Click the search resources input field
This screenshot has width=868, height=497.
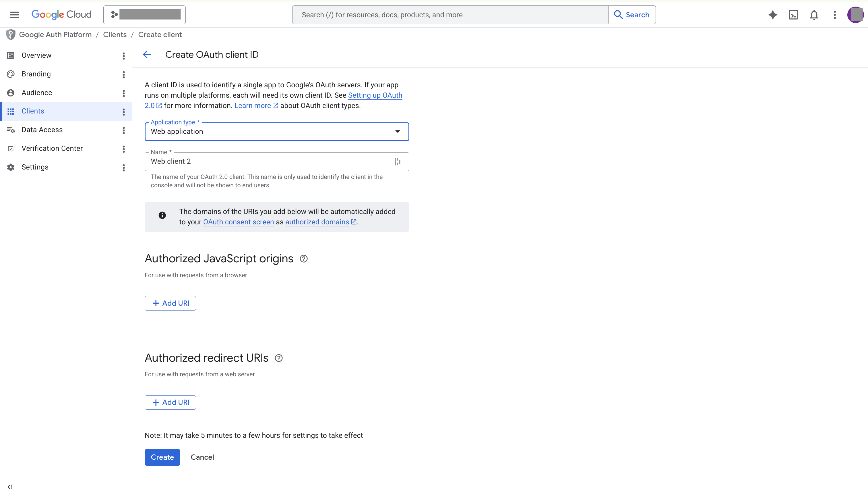450,15
